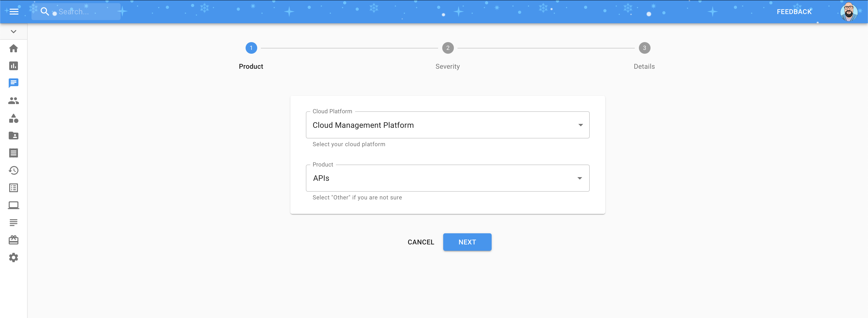This screenshot has height=318, width=868.
Task: Click the laptop sidebar icon
Action: [x=14, y=205]
